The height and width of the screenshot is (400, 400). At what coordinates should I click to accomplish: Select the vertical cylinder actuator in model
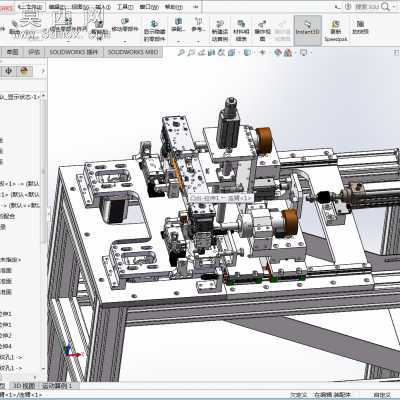coord(229,122)
